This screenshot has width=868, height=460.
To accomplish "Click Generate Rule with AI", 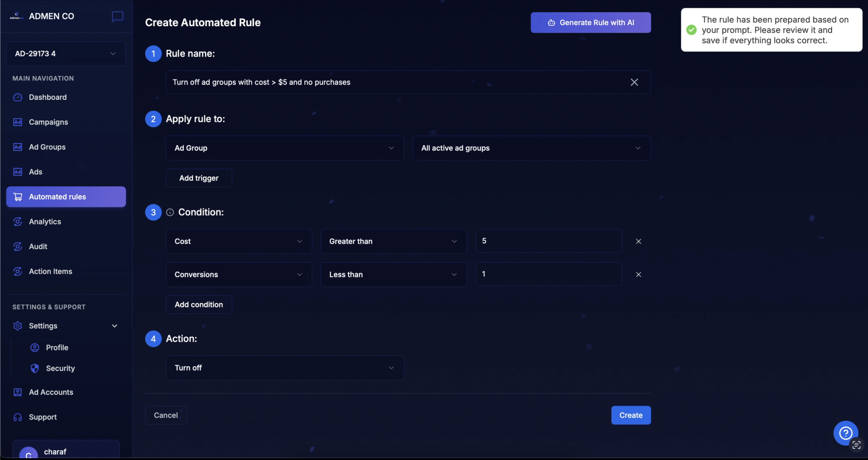I will coord(591,22).
